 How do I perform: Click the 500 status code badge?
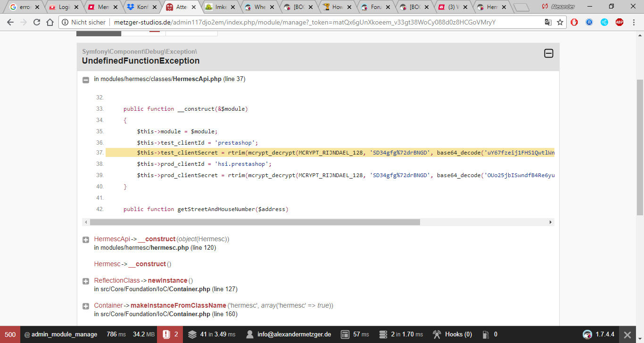point(10,335)
